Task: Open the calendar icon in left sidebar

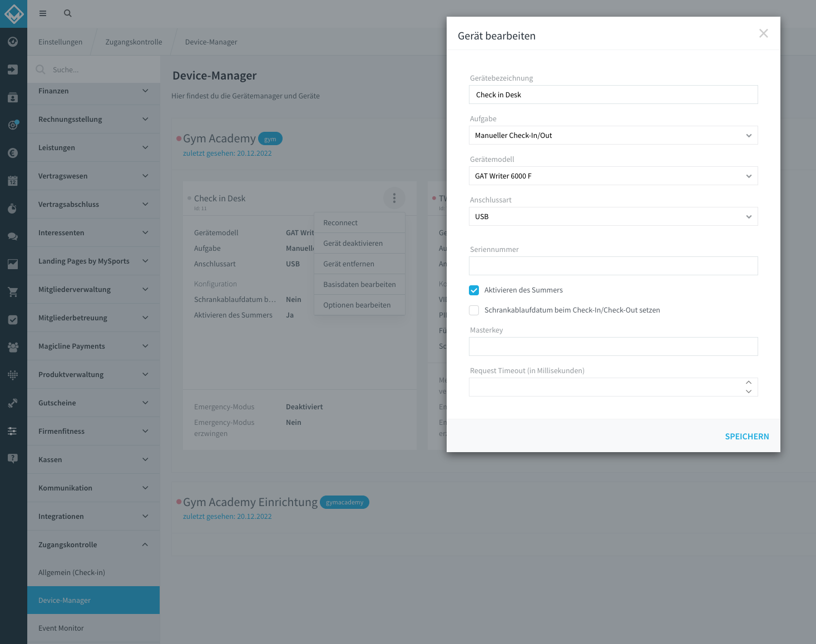Action: [13, 181]
